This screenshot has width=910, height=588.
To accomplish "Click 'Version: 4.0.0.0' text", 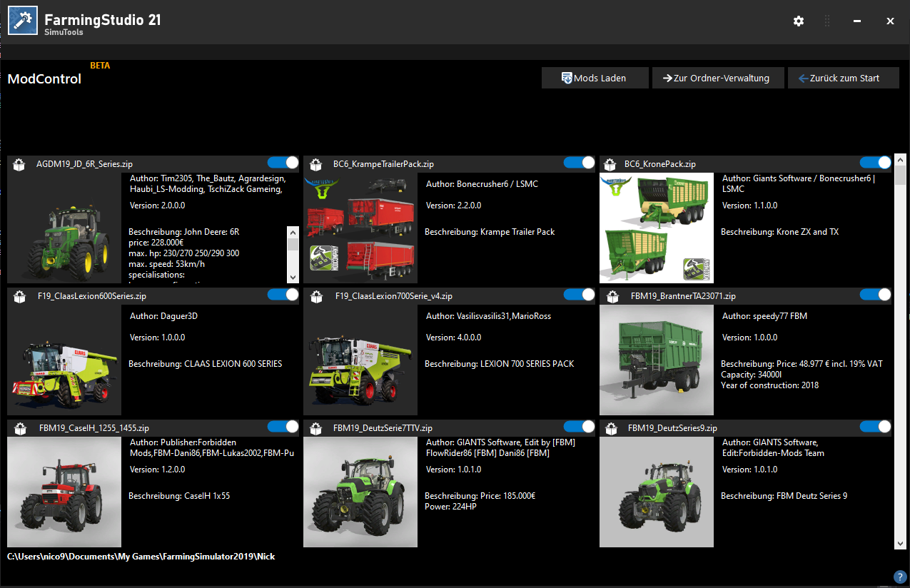I will coord(453,338).
